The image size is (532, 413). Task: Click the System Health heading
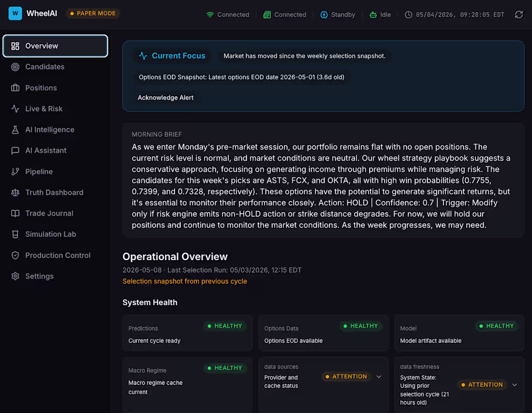coord(150,302)
